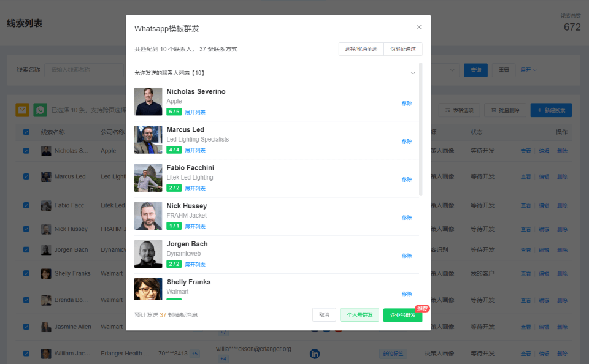
Task: Remove Nick Hussey via 移除 link
Action: [407, 218]
